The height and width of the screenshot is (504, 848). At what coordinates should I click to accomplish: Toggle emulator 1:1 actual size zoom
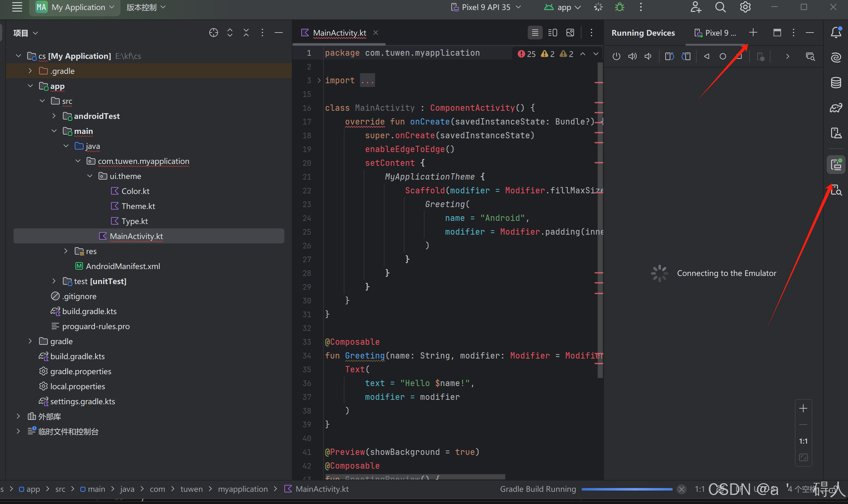pyautogui.click(x=803, y=441)
